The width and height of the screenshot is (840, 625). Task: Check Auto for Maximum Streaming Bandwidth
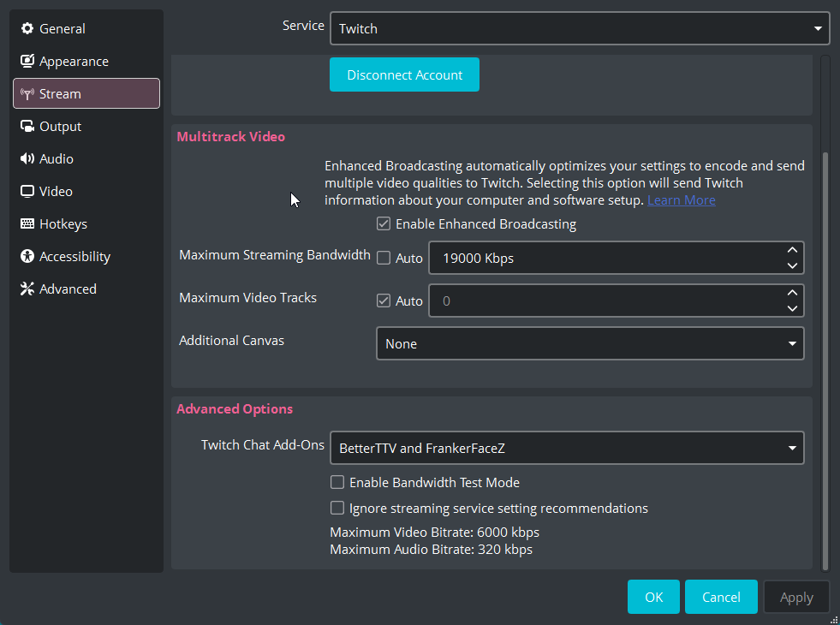click(x=384, y=259)
